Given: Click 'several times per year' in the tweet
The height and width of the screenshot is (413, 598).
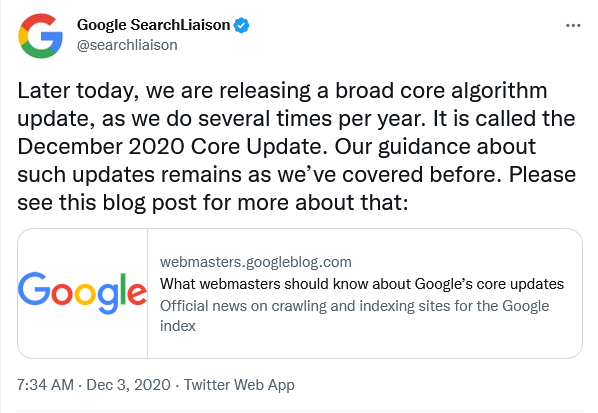Looking at the screenshot, I should tap(312, 119).
